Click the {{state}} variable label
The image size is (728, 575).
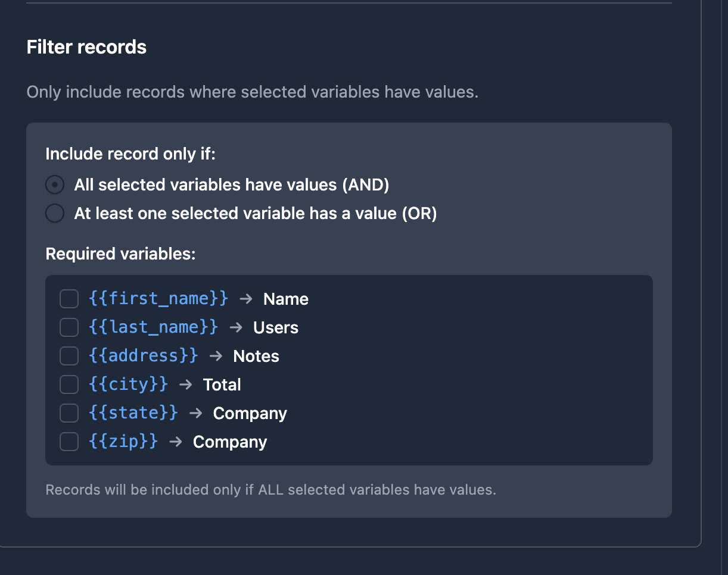(133, 412)
